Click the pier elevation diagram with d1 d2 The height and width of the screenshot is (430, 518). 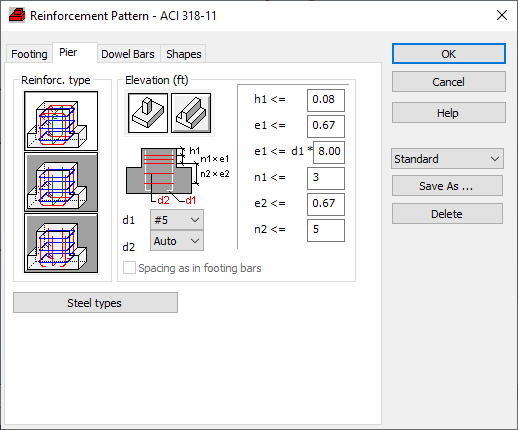click(x=178, y=175)
